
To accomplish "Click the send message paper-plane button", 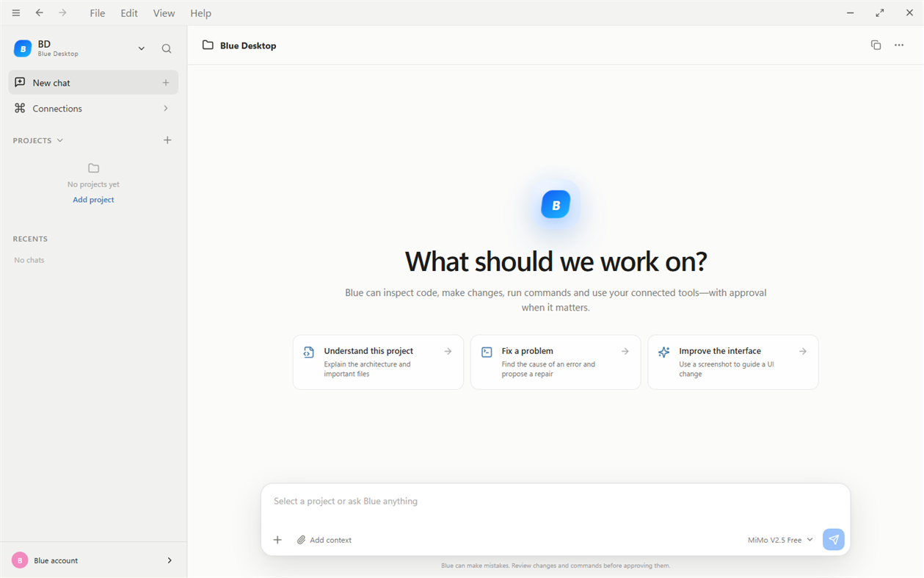I will tap(834, 540).
